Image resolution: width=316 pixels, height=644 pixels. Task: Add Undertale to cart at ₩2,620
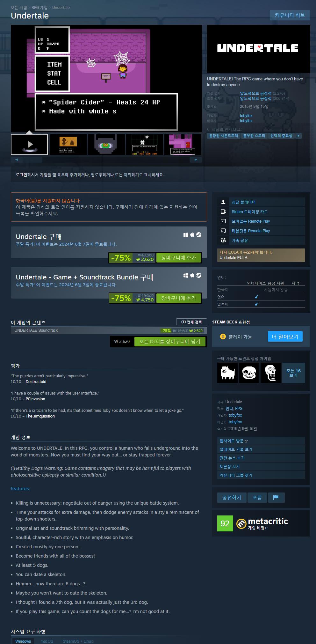(x=179, y=257)
